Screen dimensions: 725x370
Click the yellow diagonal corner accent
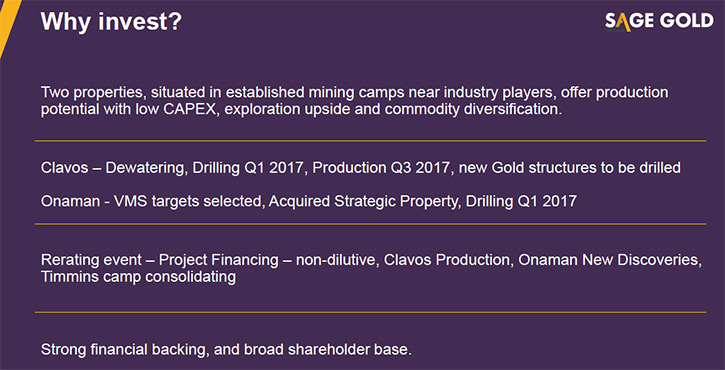tap(9, 25)
